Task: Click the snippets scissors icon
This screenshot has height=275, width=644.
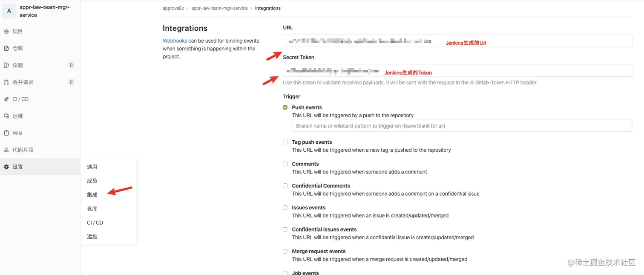Action: click(6, 150)
